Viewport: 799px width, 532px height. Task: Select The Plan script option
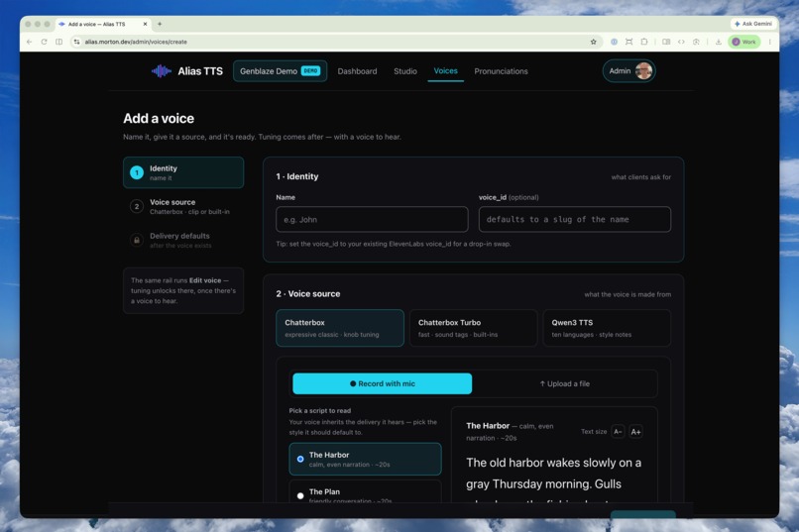(365, 492)
